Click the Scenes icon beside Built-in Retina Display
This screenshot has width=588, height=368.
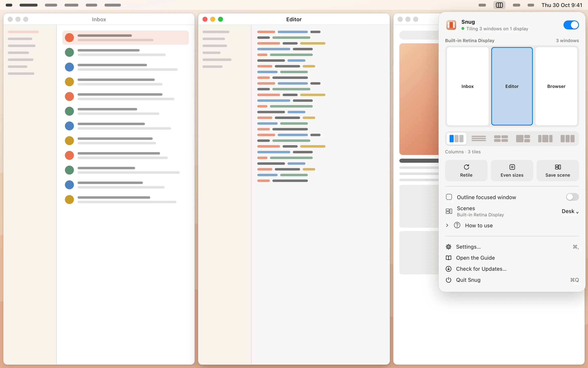click(x=449, y=211)
